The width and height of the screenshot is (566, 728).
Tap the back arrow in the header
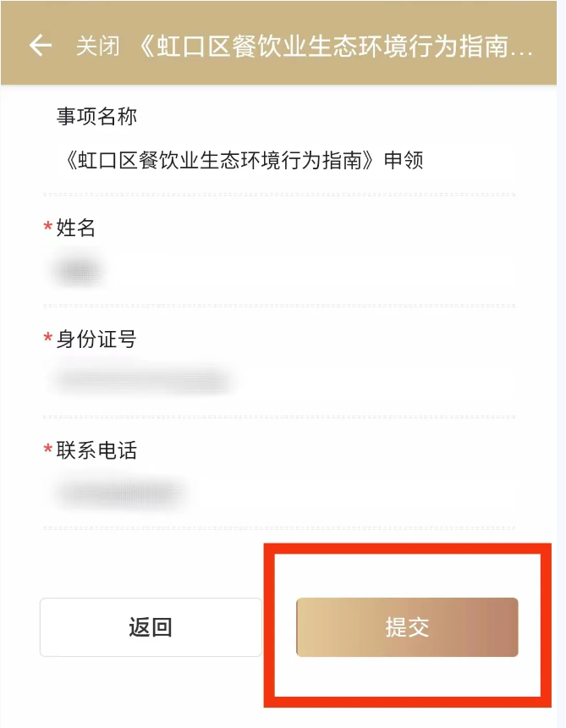[40, 46]
